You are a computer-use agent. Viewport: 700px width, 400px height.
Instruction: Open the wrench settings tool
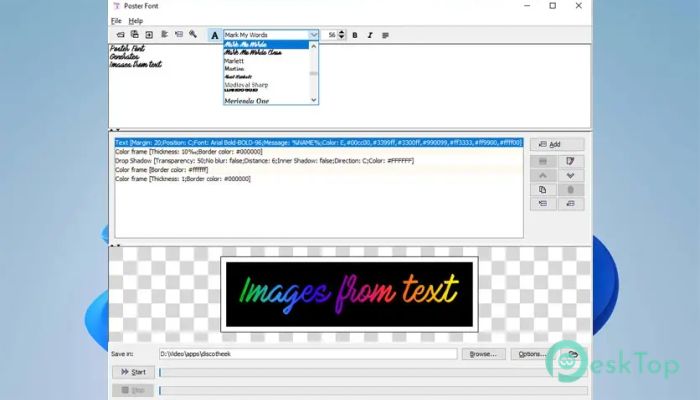tap(193, 34)
